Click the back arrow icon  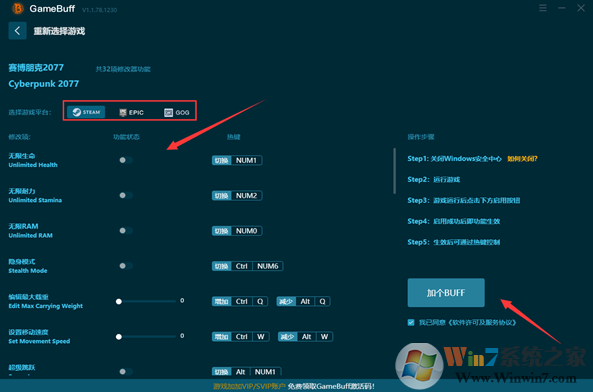click(x=17, y=31)
